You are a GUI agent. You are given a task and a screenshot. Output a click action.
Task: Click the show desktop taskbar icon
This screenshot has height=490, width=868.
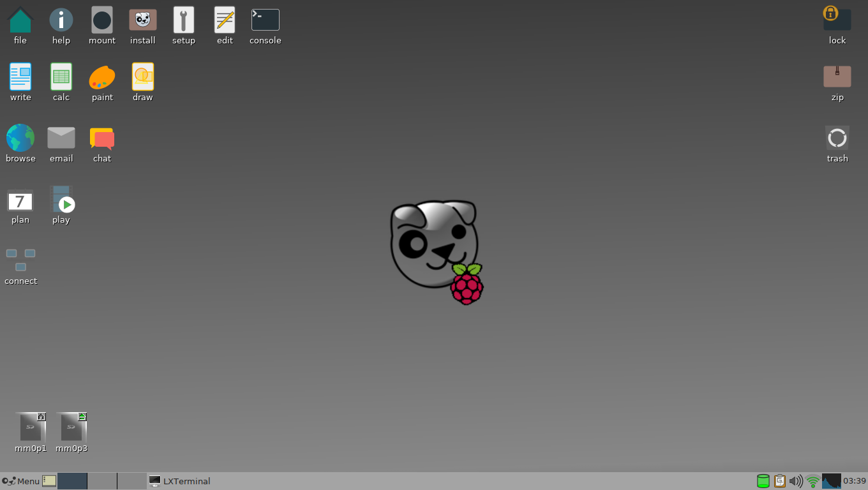pyautogui.click(x=49, y=481)
